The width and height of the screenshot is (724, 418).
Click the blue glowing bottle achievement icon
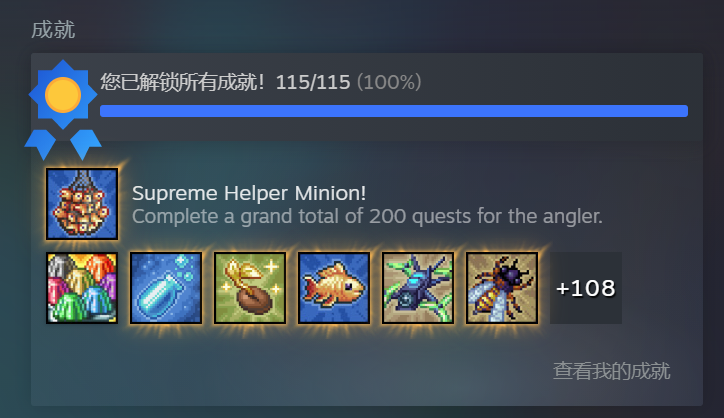(x=166, y=288)
